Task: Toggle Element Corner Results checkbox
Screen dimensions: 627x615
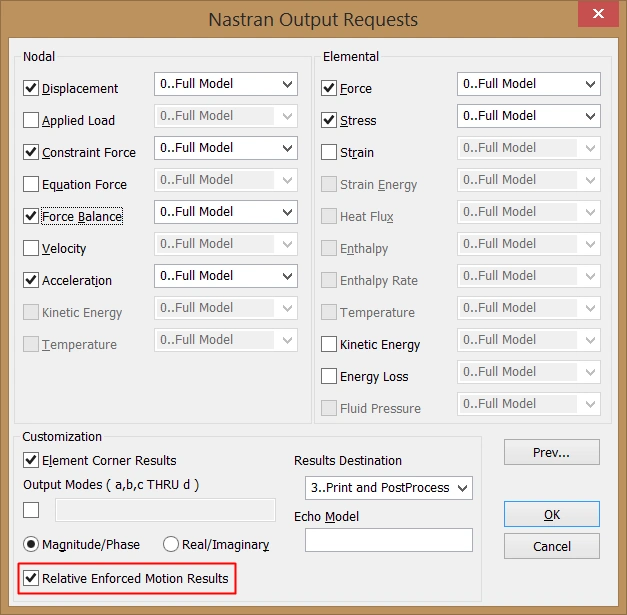Action: (31, 460)
